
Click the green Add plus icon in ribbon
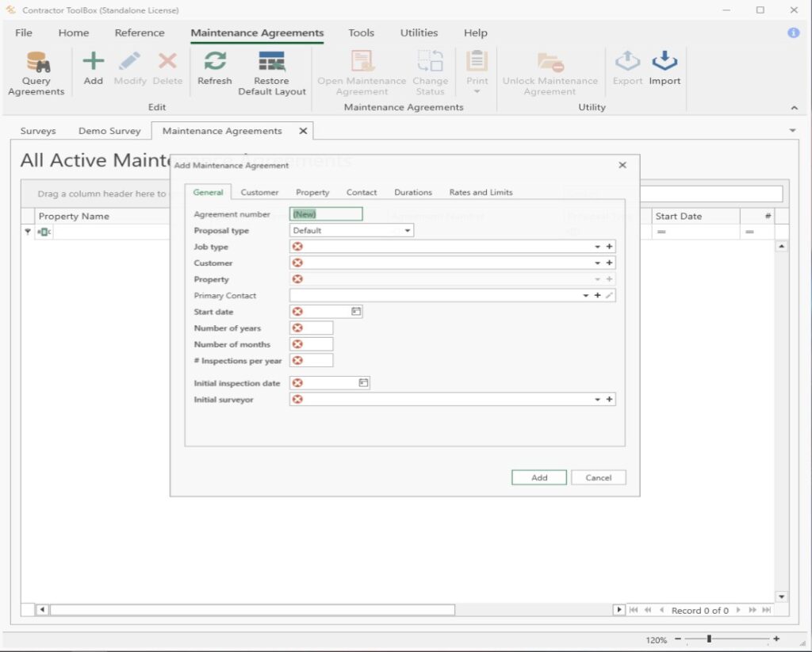(94, 62)
